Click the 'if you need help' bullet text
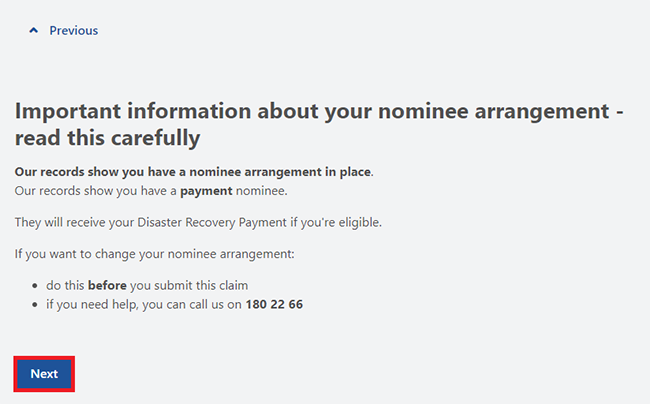 tap(140, 304)
